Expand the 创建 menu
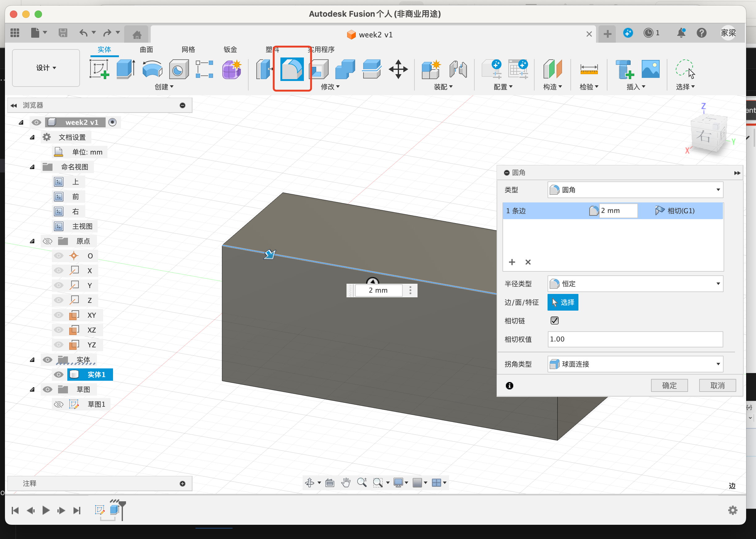 [x=164, y=87]
